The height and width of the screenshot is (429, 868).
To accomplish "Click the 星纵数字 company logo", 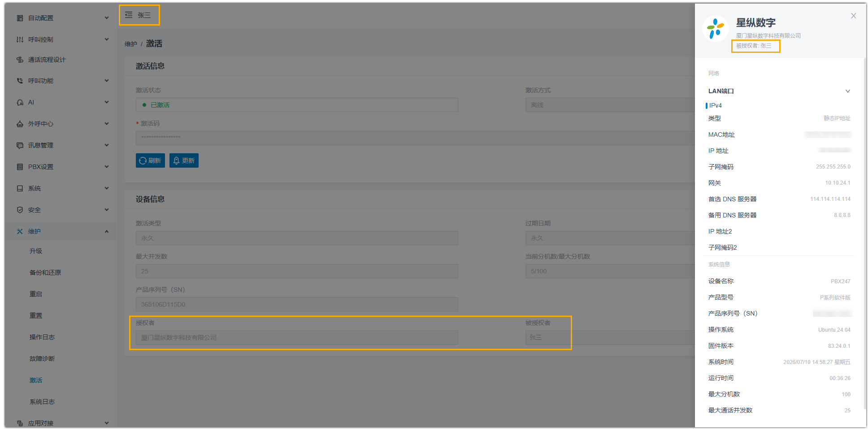I will pyautogui.click(x=716, y=28).
